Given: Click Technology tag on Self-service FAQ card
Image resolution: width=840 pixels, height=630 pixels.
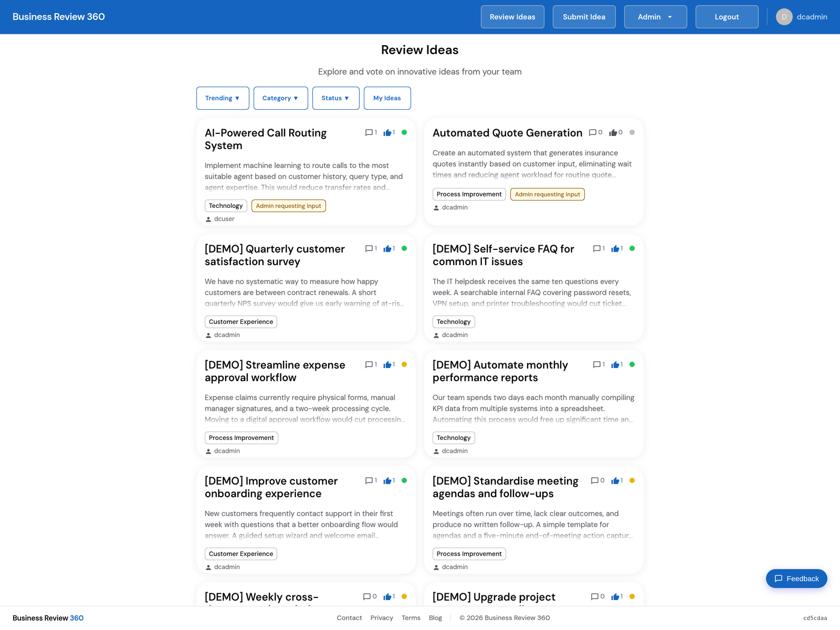Looking at the screenshot, I should coord(454,322).
